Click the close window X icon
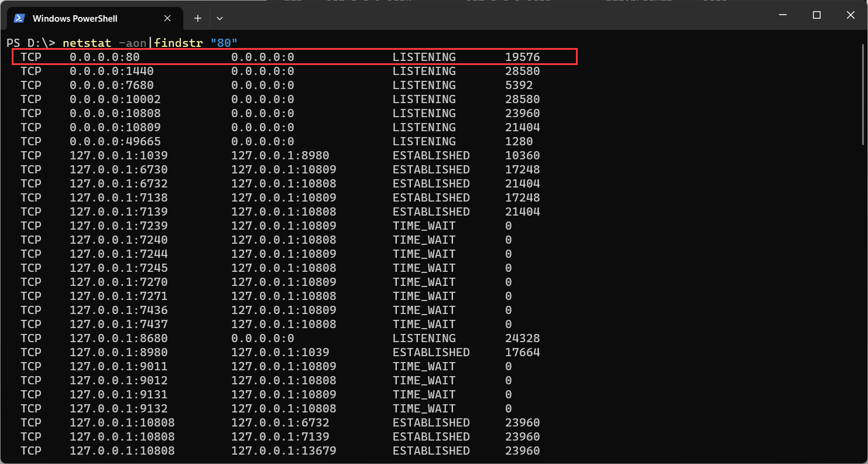The image size is (868, 464). pos(850,15)
